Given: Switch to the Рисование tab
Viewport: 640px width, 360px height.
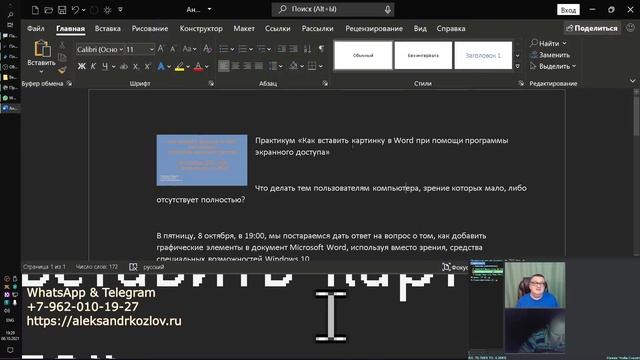Looking at the screenshot, I should coord(150,29).
